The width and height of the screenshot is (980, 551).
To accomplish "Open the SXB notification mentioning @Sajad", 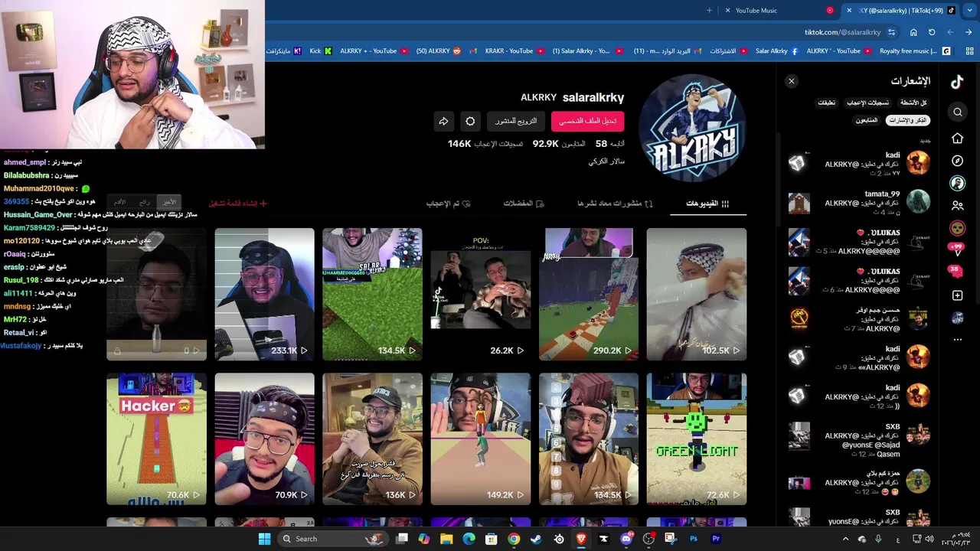I will [859, 440].
